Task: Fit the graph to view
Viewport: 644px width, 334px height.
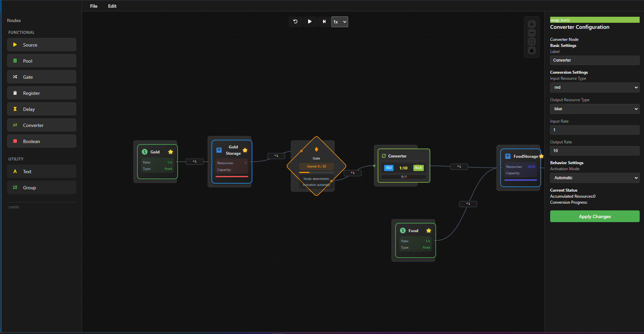Action: (x=531, y=42)
